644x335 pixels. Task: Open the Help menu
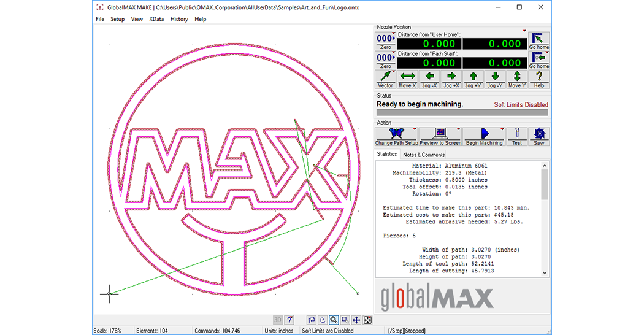201,19
